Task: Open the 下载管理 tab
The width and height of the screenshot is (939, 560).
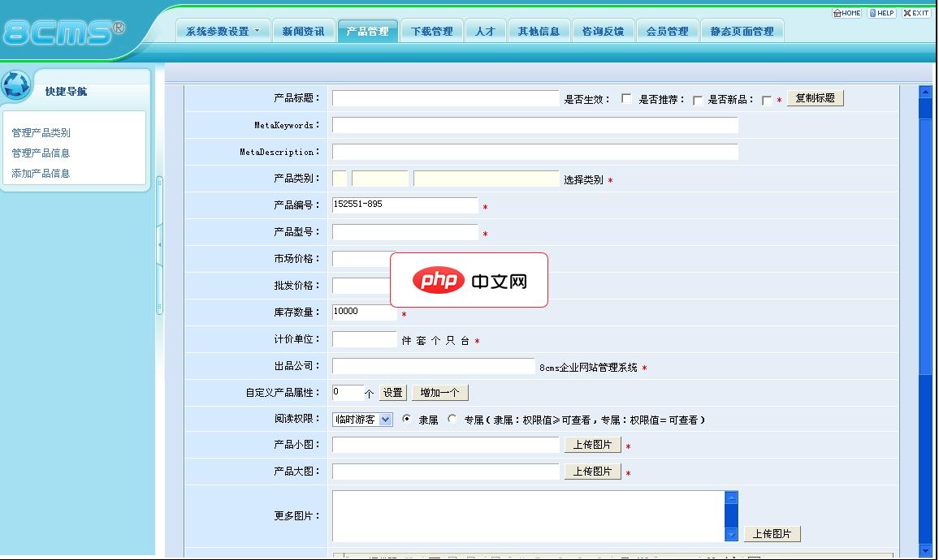Action: pyautogui.click(x=432, y=31)
